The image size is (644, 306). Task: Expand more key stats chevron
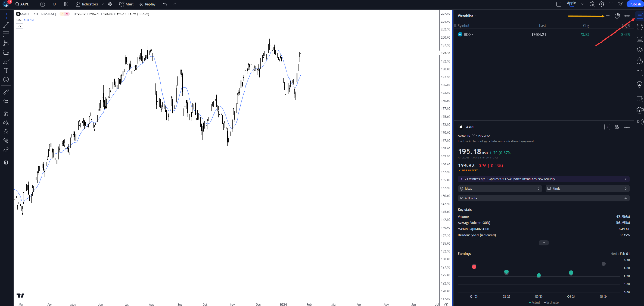(x=544, y=243)
